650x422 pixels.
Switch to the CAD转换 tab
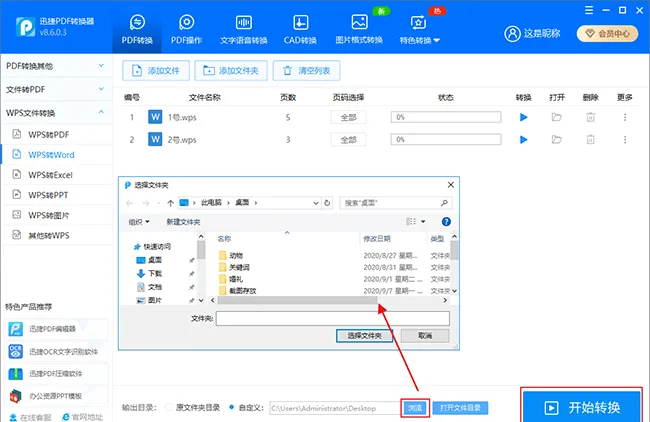[300, 30]
